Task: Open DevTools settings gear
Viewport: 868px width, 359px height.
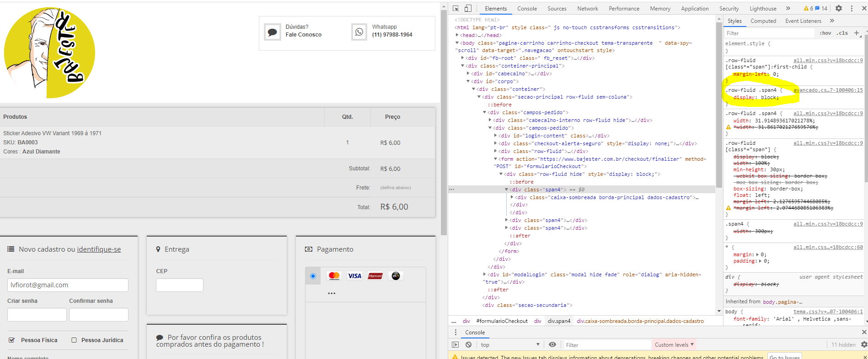Action: click(839, 8)
